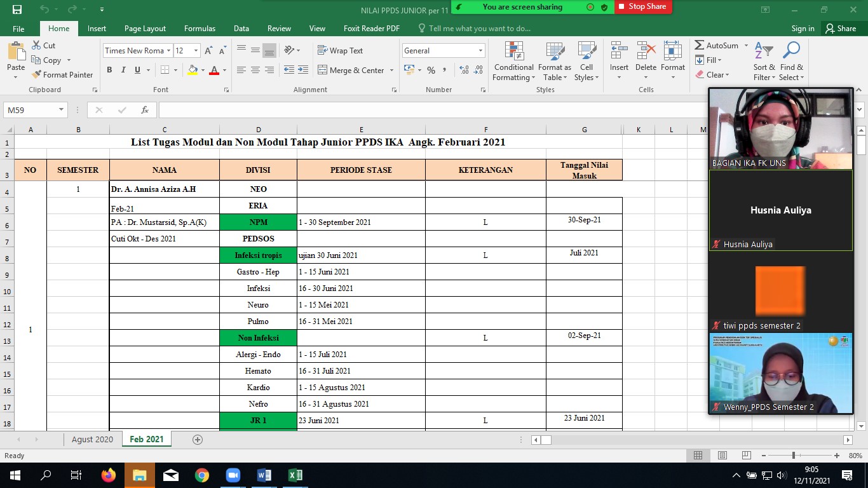868x488 pixels.
Task: Switch to the Agust 2020 sheet tab
Action: pyautogui.click(x=92, y=440)
